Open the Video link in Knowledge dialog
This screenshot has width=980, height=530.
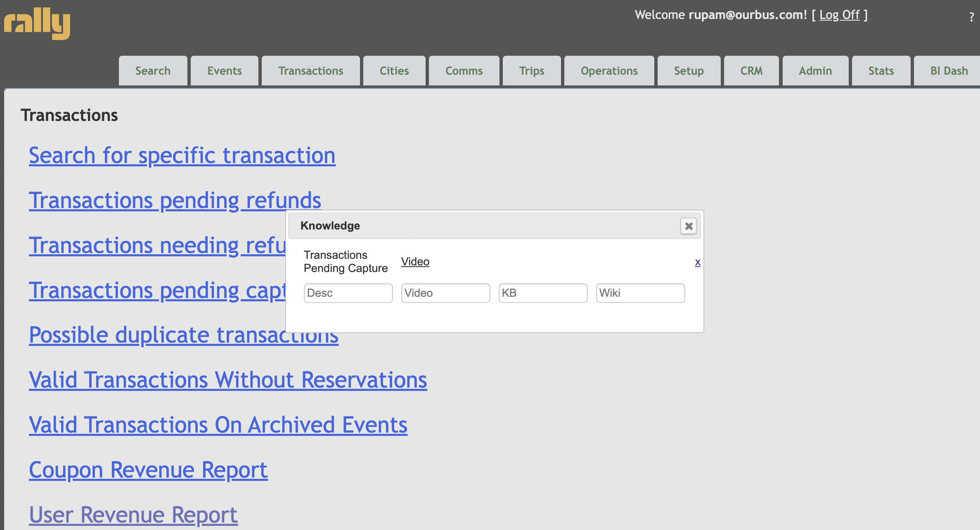point(415,262)
